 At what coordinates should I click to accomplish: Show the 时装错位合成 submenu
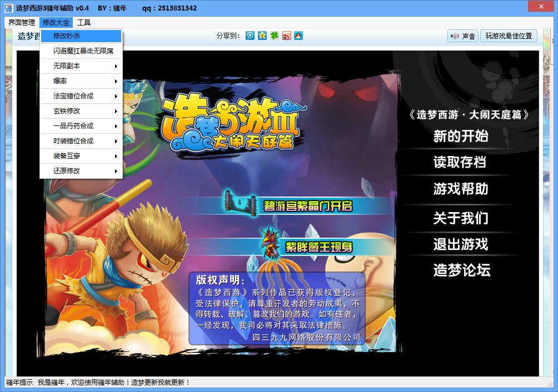(x=81, y=141)
